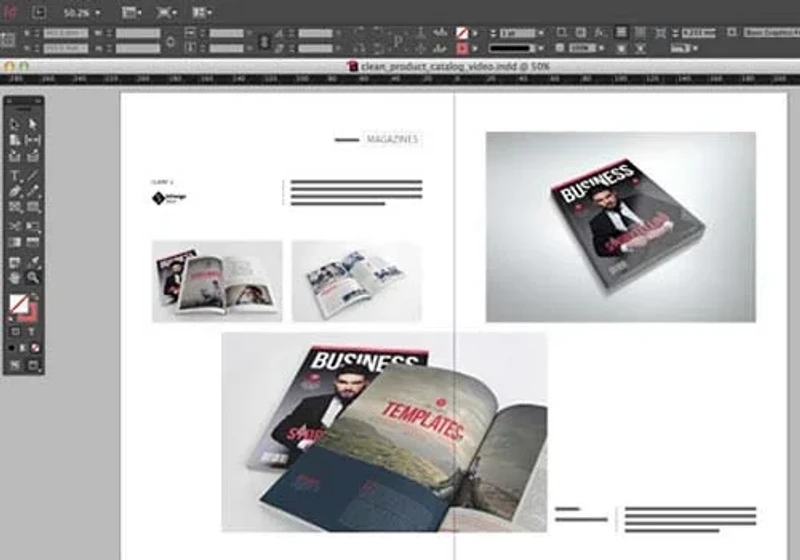The height and width of the screenshot is (560, 800).
Task: Click the yellow minimize window button
Action: (9, 66)
